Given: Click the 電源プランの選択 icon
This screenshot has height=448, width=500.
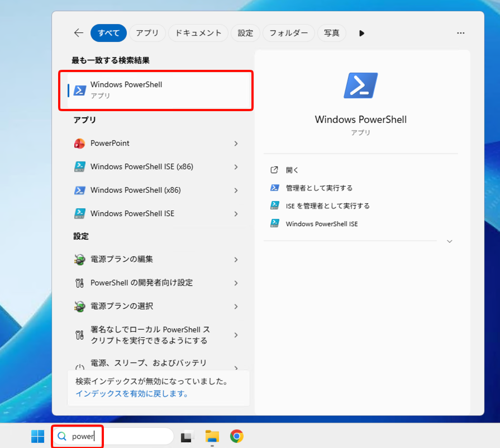Looking at the screenshot, I should pyautogui.click(x=79, y=307).
